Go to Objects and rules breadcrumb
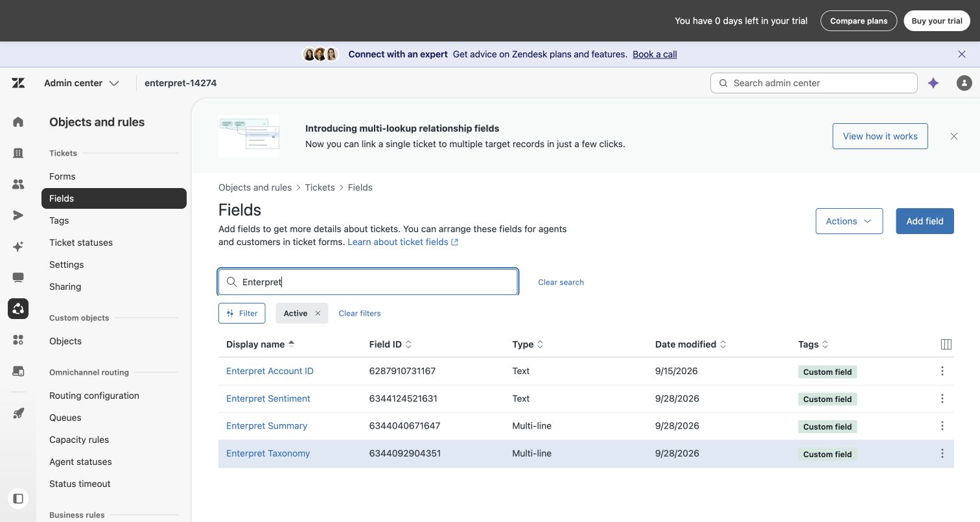 pyautogui.click(x=255, y=187)
